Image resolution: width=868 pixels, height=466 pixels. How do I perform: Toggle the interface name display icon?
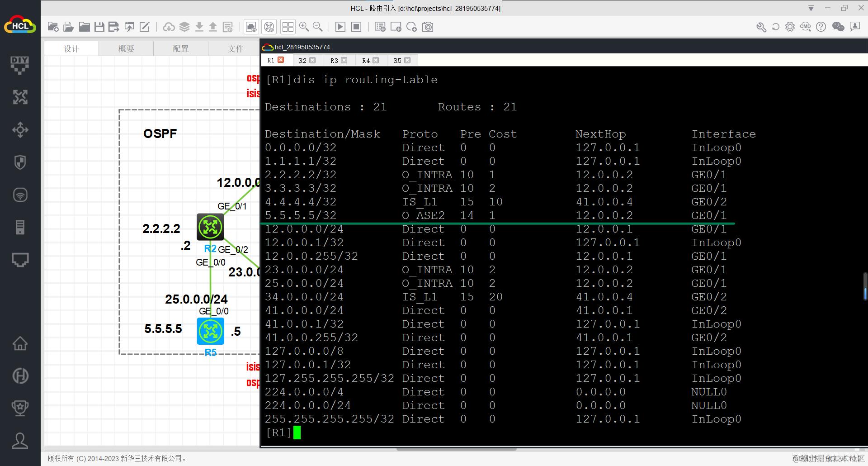coord(251,27)
